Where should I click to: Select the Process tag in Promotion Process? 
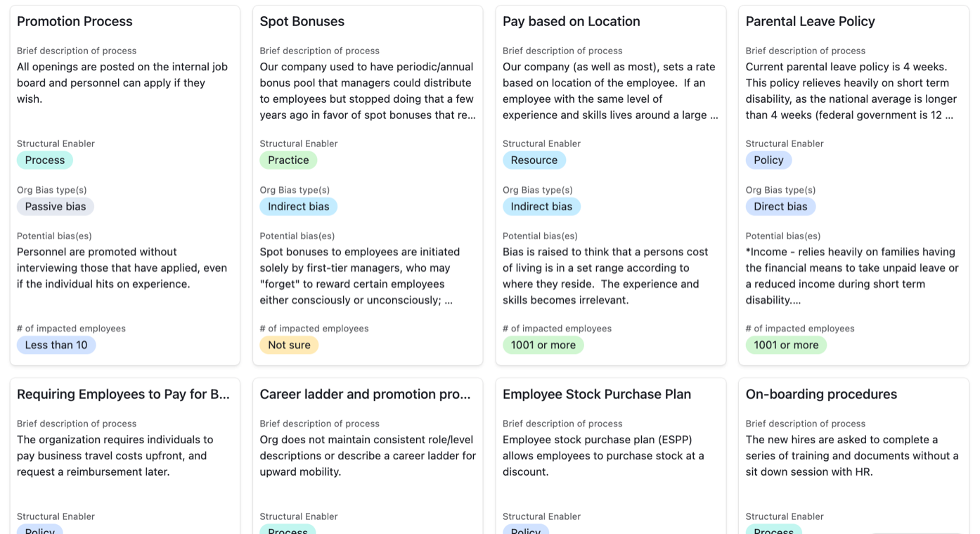tap(45, 160)
